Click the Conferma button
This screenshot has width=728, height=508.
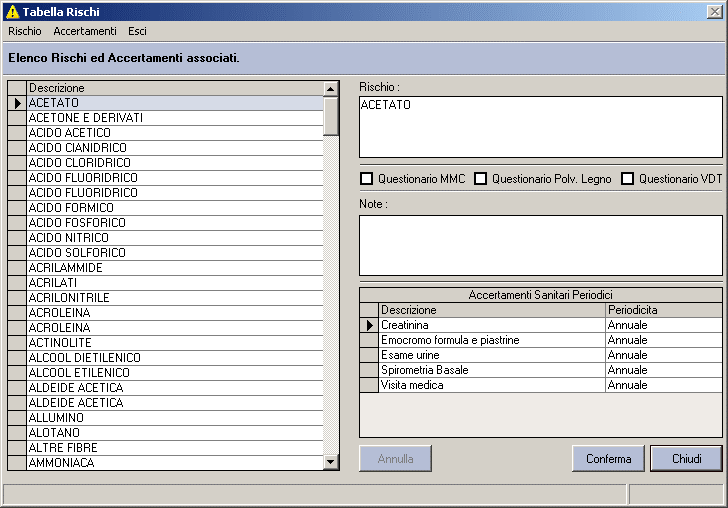pyautogui.click(x=608, y=459)
